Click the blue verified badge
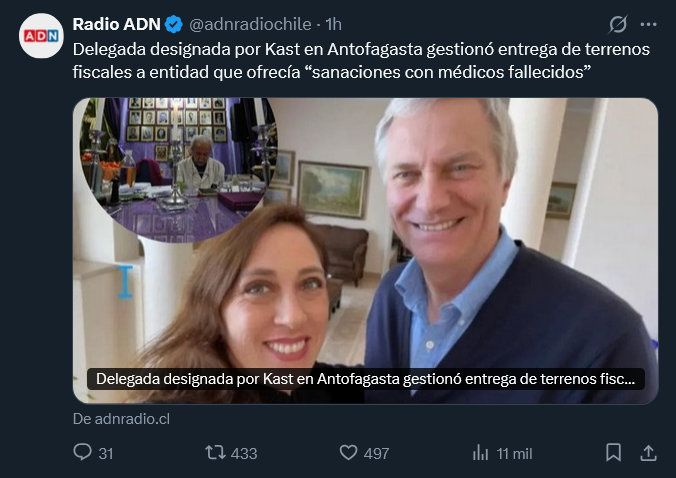Image resolution: width=676 pixels, height=478 pixels. click(x=174, y=24)
